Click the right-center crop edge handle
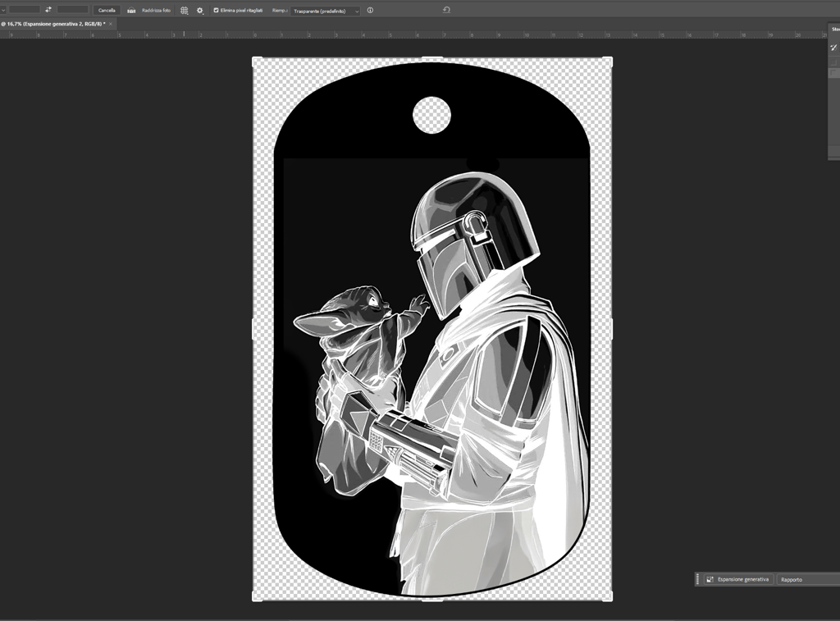 pyautogui.click(x=610, y=329)
